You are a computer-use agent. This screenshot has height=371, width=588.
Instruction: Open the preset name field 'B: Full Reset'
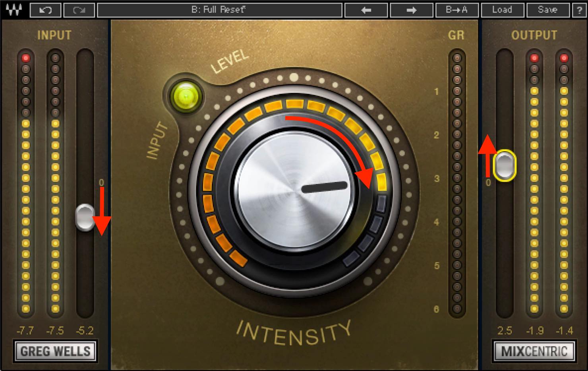[x=219, y=10]
